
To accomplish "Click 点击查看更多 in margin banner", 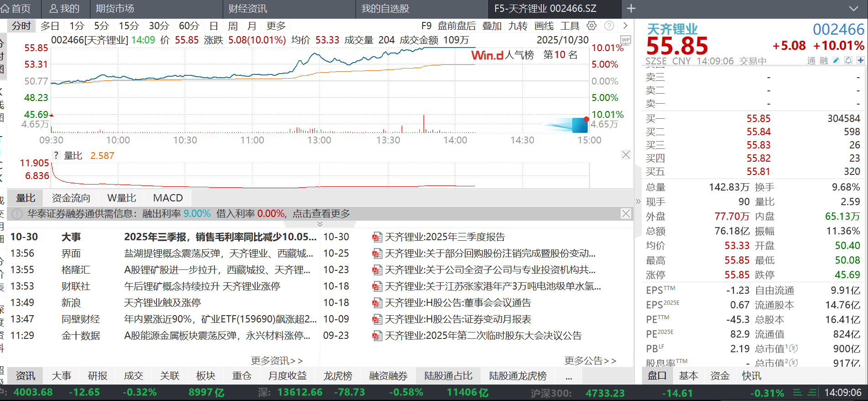I will click(x=321, y=213).
